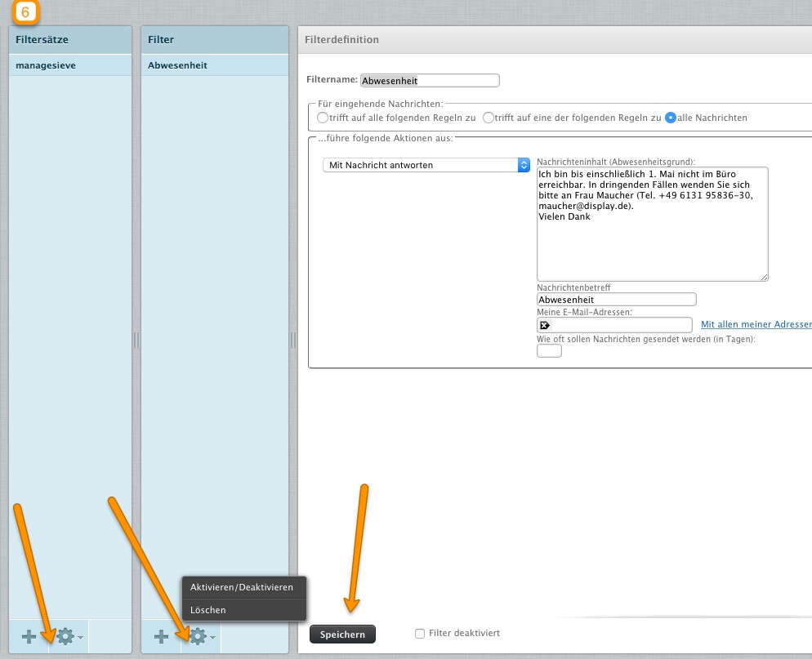Enable the 'Filter deaktiviert' checkbox

(x=420, y=634)
